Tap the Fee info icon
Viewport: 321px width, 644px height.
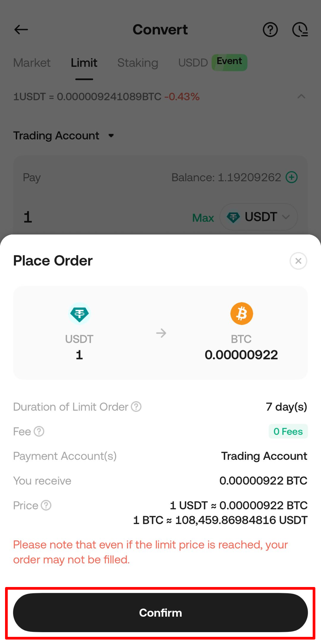pyautogui.click(x=39, y=431)
